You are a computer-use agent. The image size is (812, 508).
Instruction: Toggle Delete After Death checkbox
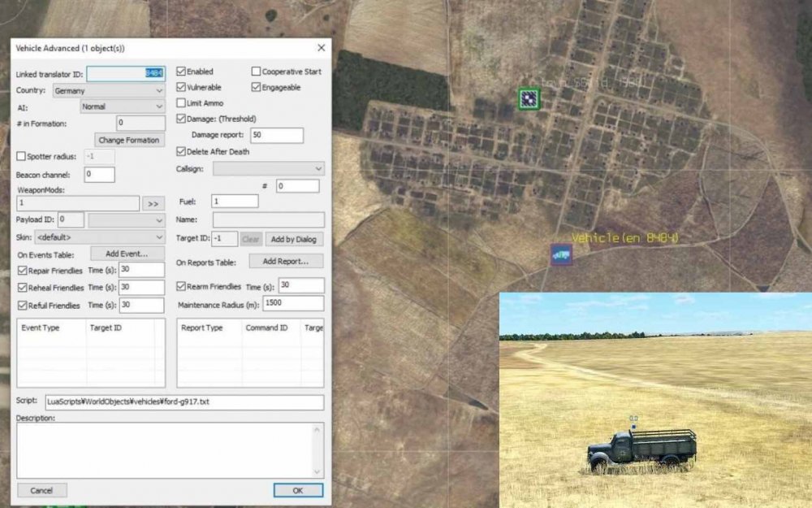(181, 151)
